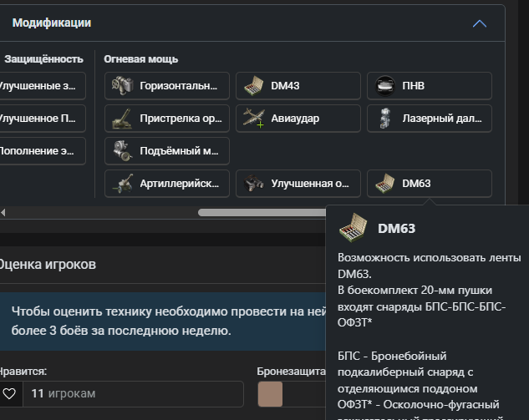
Task: Select the Улучшенное П... modification button
Action: tap(42, 119)
